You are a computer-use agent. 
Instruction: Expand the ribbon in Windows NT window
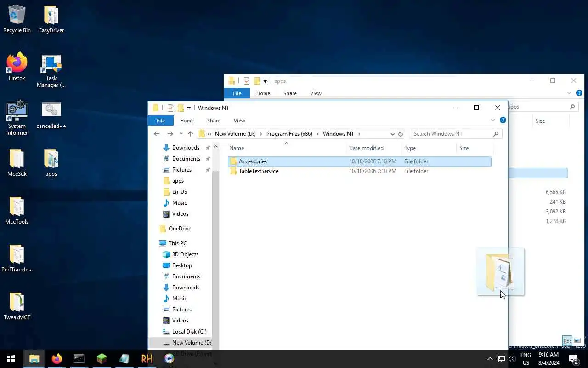tap(493, 120)
